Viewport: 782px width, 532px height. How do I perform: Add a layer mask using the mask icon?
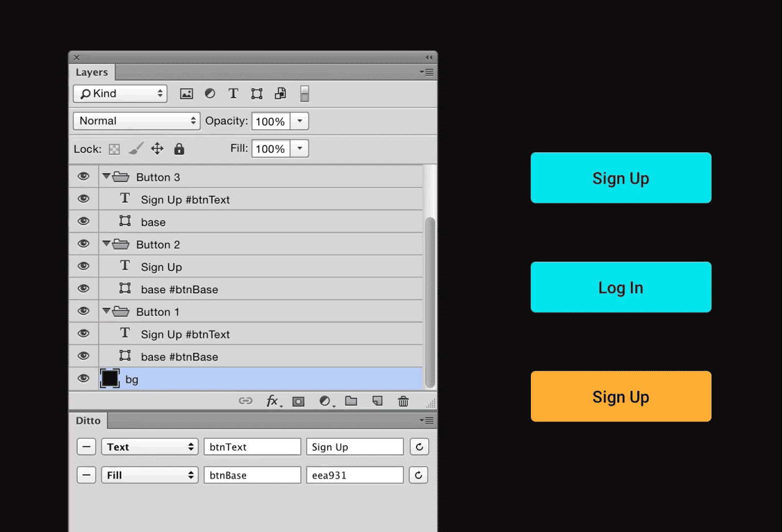[298, 401]
